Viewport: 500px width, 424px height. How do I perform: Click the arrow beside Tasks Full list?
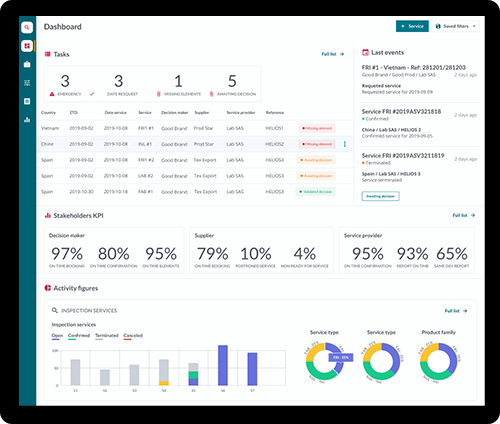pyautogui.click(x=342, y=54)
